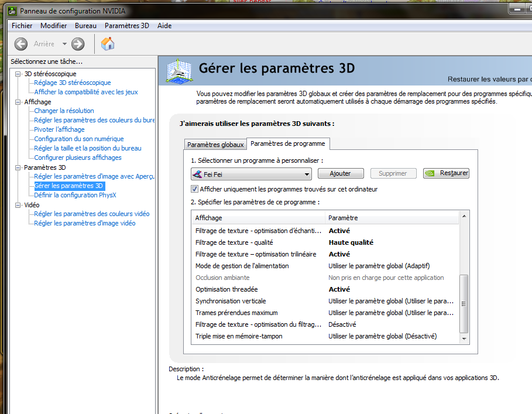Click 'Utiliser le paramètre global (Désactivé)' value

tap(382, 336)
